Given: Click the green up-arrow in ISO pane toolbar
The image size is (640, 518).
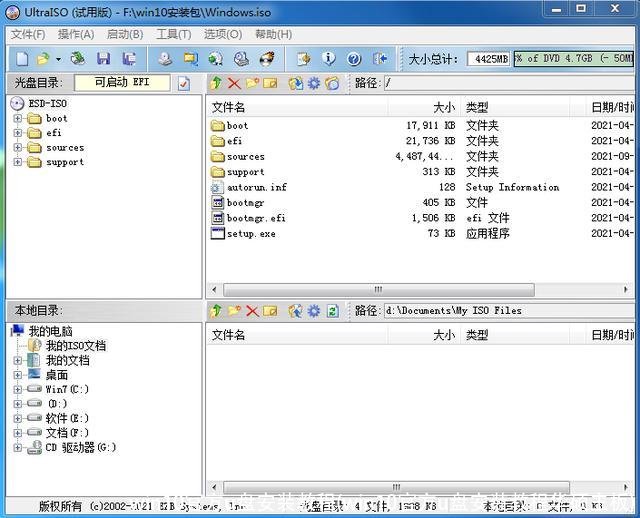Looking at the screenshot, I should click(216, 83).
